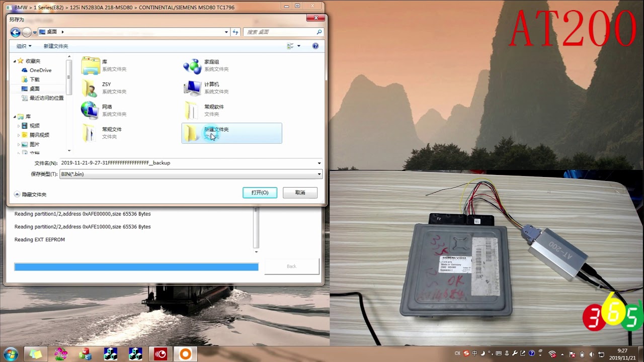Screen dimensions: 644x362
Task: Expand the 视频 library node
Action: [x=19, y=126]
